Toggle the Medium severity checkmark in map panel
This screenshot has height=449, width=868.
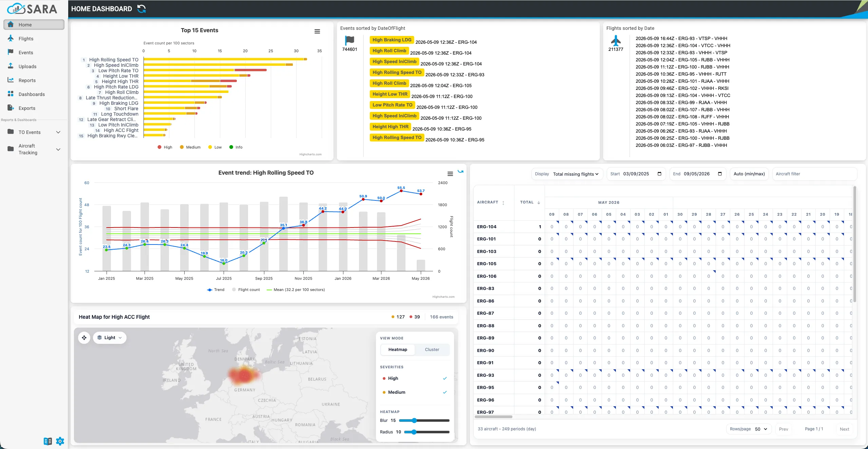[445, 392]
